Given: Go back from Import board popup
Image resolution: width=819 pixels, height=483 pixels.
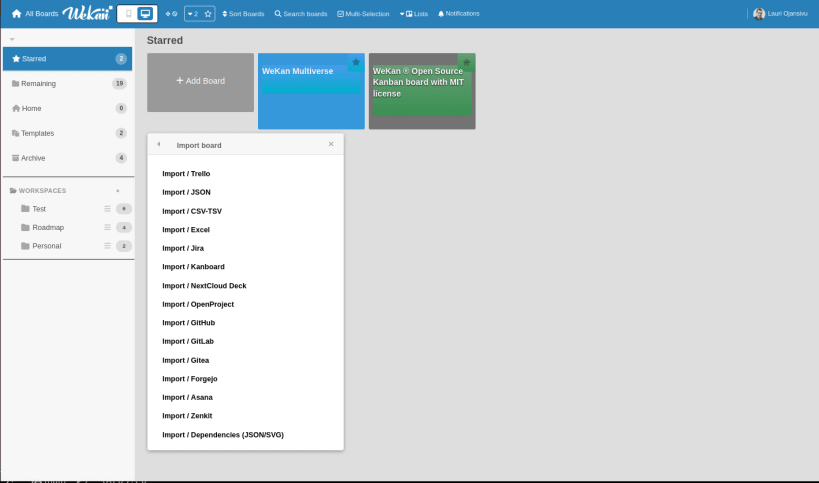Looking at the screenshot, I should click(159, 144).
